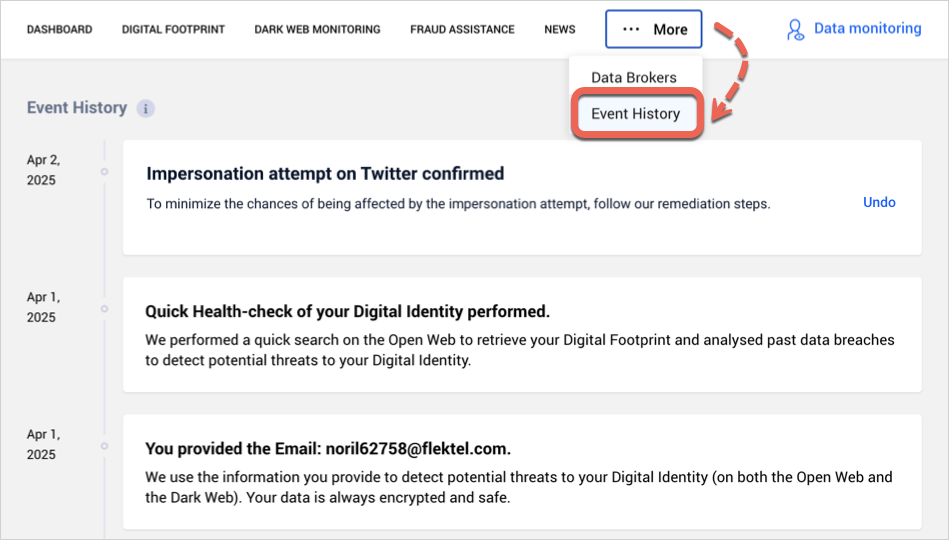Click Quick Health-check event title
This screenshot has width=949, height=540.
(x=347, y=311)
